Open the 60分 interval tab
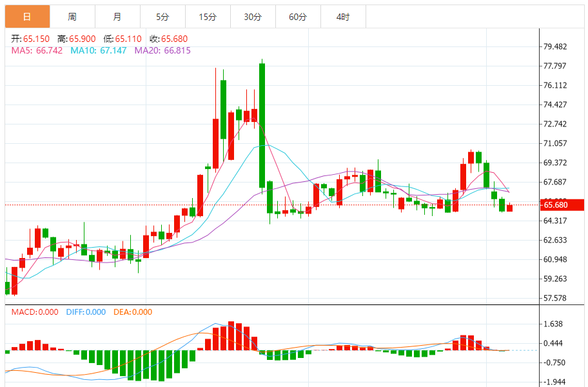This screenshot has height=387, width=588. coord(298,17)
